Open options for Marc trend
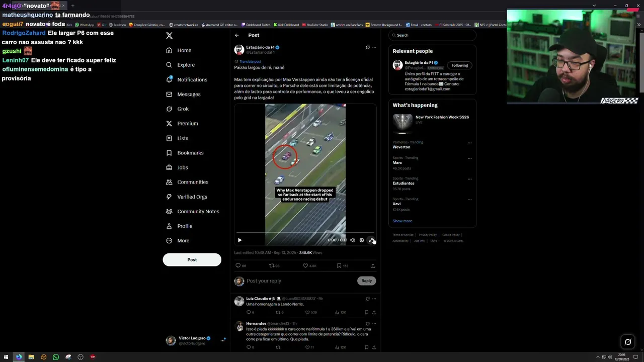 pyautogui.click(x=469, y=158)
